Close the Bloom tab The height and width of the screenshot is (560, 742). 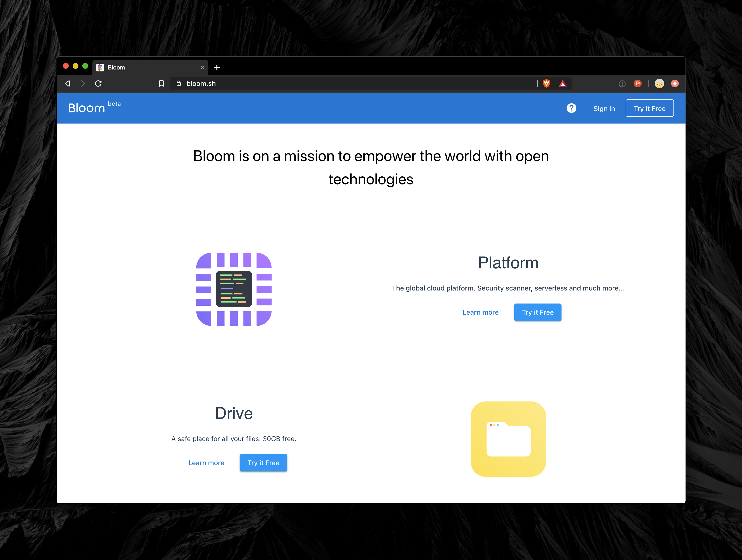click(202, 68)
